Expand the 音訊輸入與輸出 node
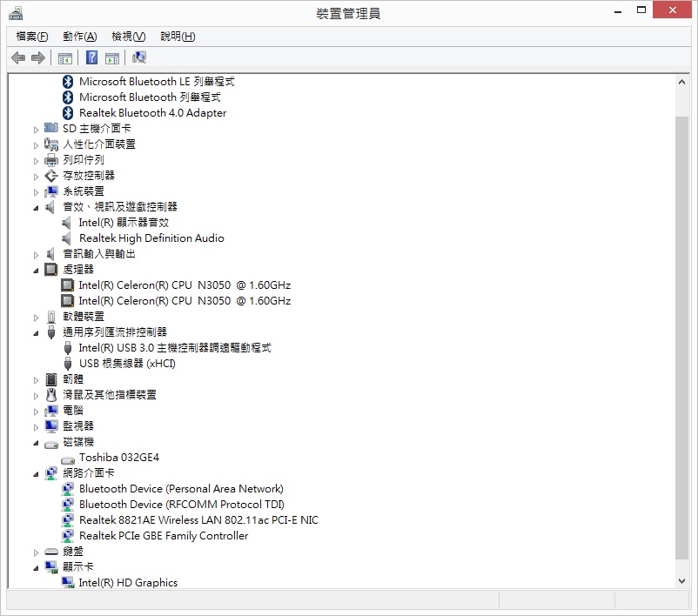 click(x=36, y=255)
